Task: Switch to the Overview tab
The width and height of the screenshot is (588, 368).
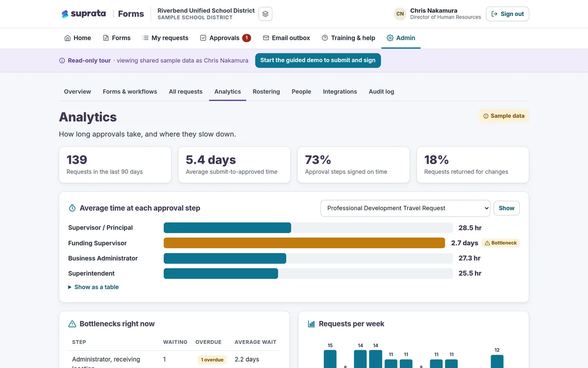Action: [x=77, y=92]
